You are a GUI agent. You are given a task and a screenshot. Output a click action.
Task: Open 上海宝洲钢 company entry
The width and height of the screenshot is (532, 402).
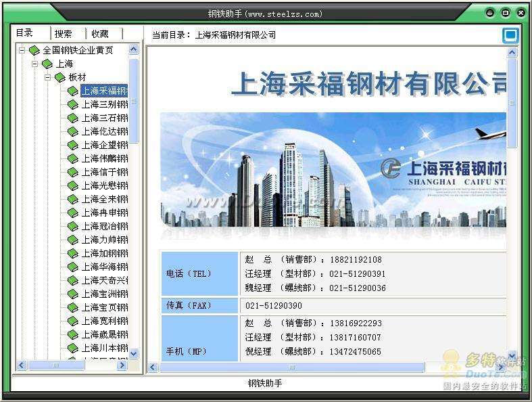click(105, 294)
